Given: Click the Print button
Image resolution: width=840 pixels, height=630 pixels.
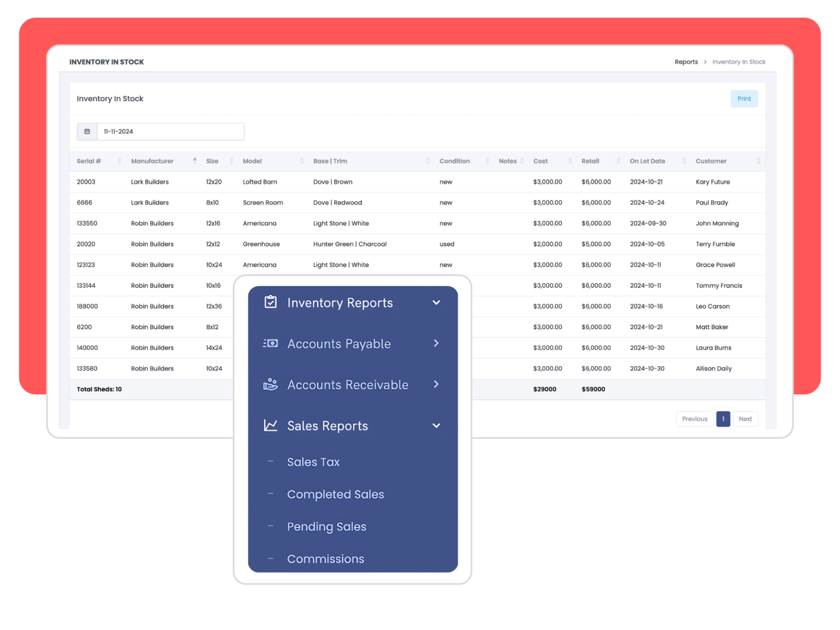Looking at the screenshot, I should pos(744,99).
